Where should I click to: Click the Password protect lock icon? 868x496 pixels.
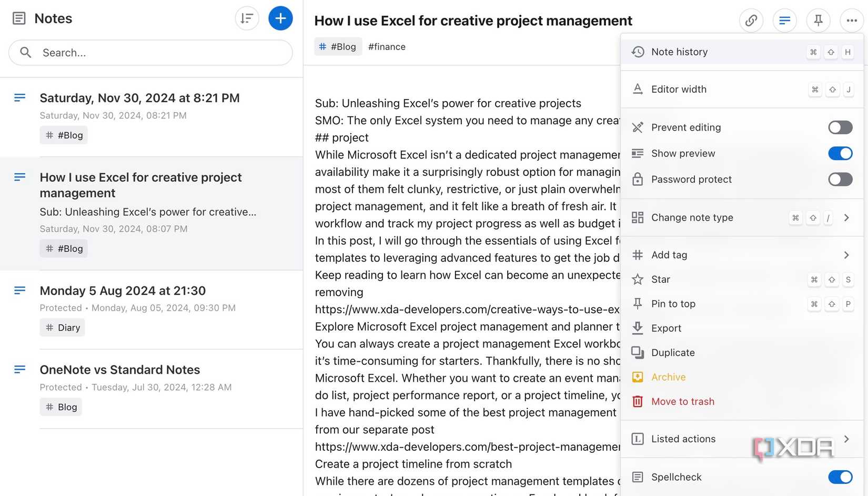tap(638, 179)
